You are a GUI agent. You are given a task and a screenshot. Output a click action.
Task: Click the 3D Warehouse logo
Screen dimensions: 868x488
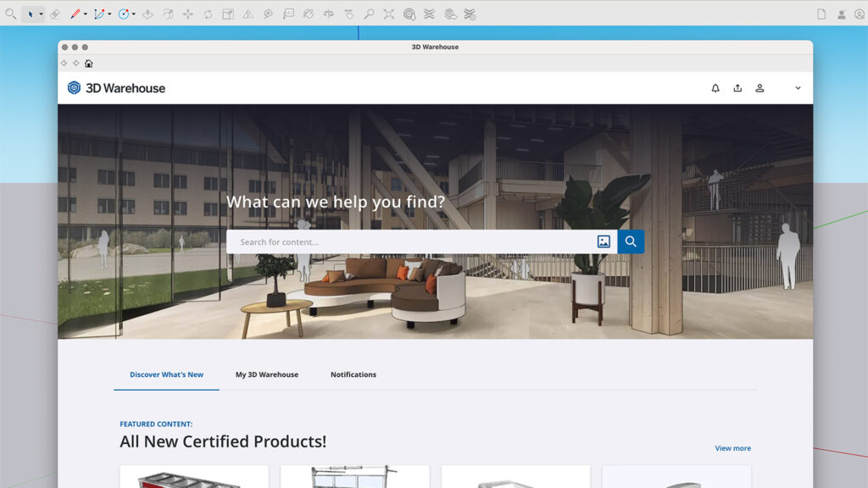pyautogui.click(x=116, y=88)
